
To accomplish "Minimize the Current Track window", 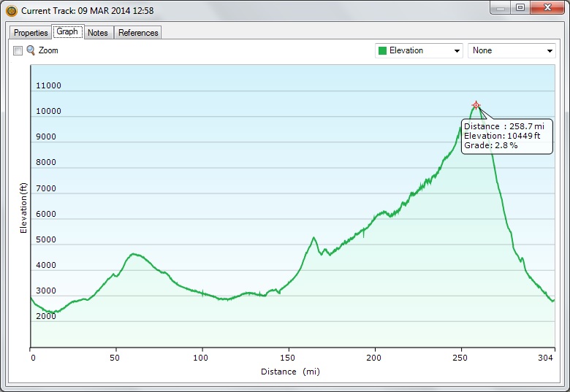I will click(500, 7).
